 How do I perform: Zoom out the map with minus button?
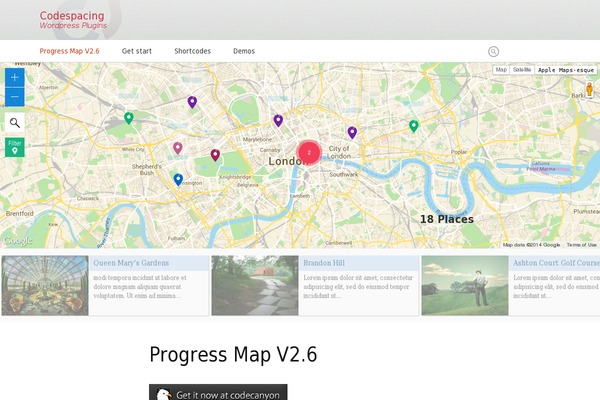click(x=15, y=97)
